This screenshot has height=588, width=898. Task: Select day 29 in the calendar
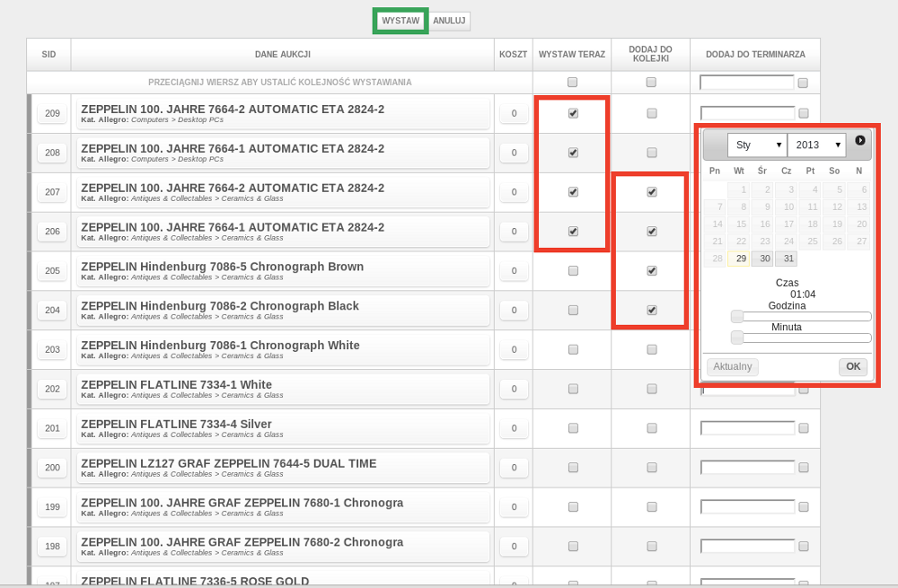pos(739,259)
